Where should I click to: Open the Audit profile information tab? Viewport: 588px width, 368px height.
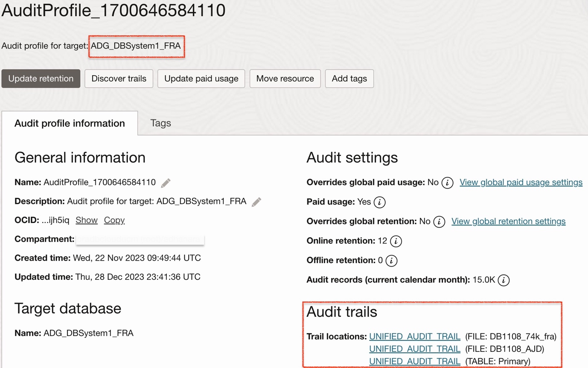[x=69, y=123]
